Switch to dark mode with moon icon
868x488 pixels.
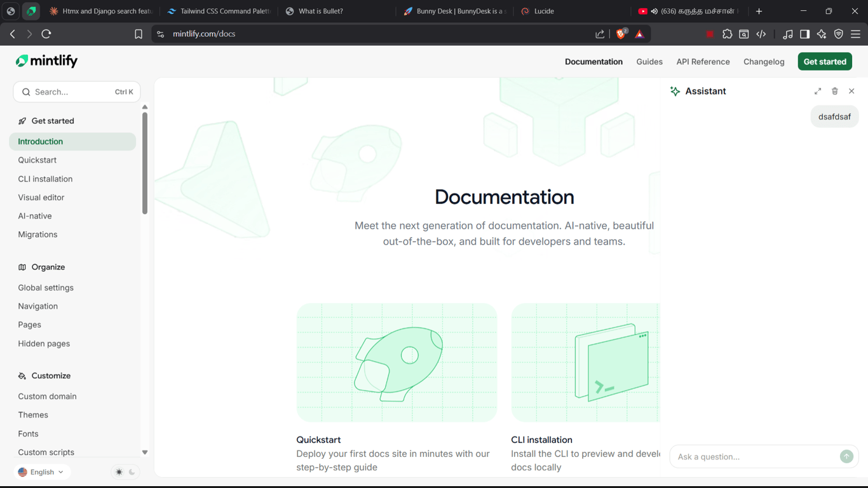(x=132, y=472)
